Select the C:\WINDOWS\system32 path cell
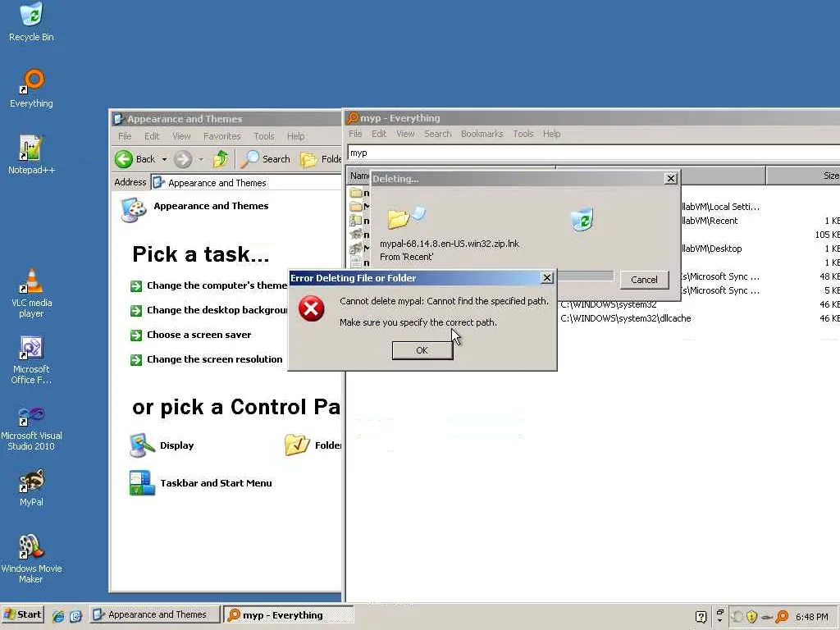840x630 pixels. pyautogui.click(x=609, y=304)
